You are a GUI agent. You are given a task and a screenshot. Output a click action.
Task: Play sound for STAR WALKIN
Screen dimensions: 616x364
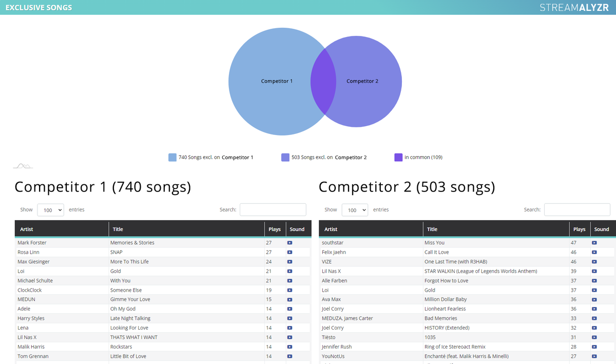point(594,271)
